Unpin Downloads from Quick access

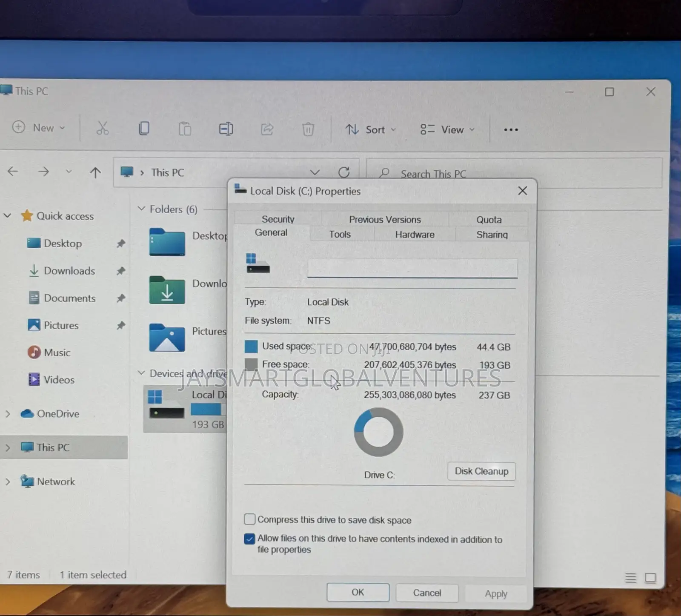pos(121,271)
